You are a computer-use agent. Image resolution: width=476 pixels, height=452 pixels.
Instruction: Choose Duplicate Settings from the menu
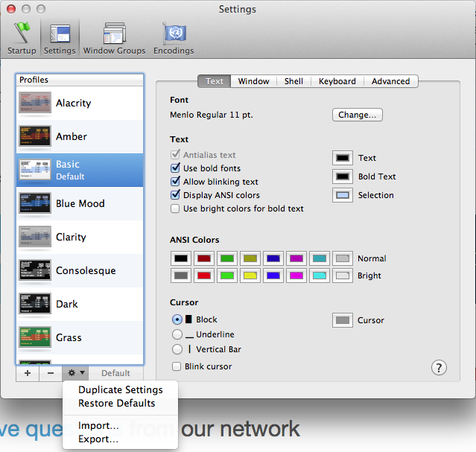click(x=120, y=389)
